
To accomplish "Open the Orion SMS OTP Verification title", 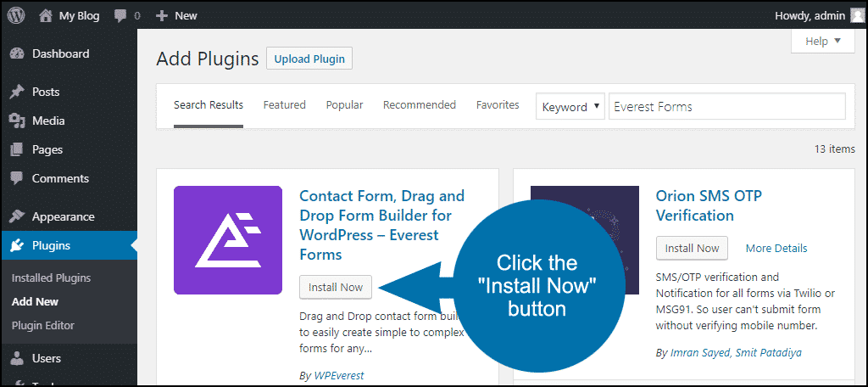I will tap(709, 205).
